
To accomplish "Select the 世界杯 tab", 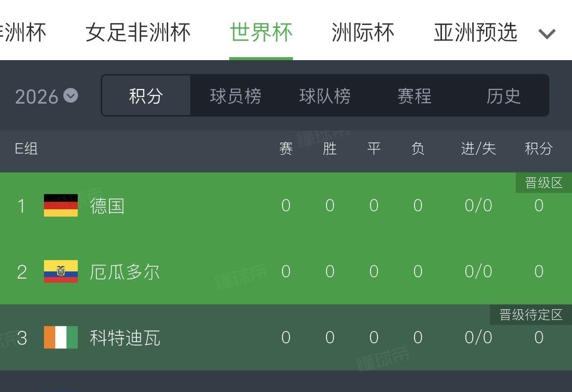I will click(x=261, y=33).
